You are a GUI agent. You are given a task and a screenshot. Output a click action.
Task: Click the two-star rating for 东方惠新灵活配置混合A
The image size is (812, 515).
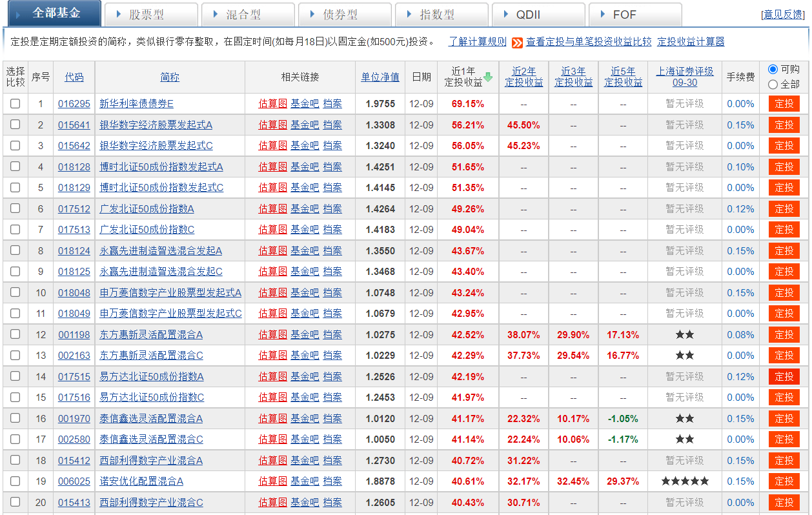(684, 335)
